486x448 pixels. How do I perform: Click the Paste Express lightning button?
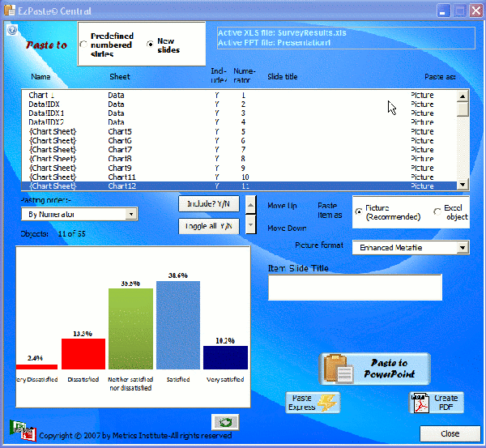(313, 402)
